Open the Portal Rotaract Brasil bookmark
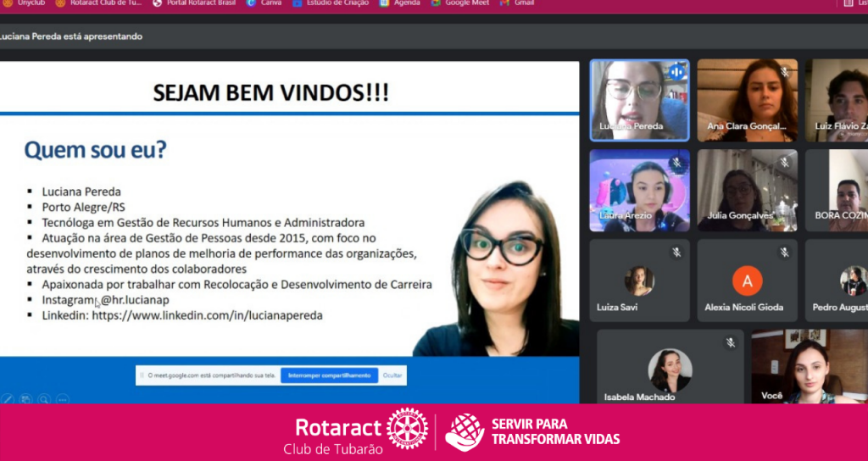The width and height of the screenshot is (868, 461). pos(197,3)
